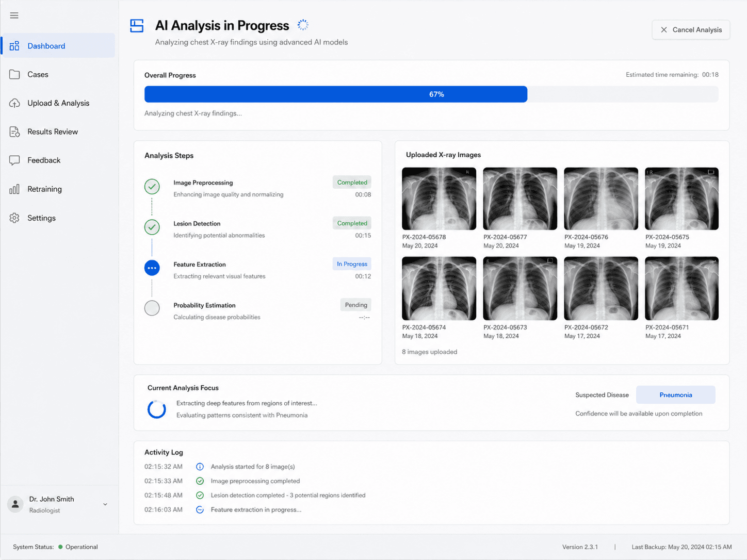Image resolution: width=747 pixels, height=560 pixels.
Task: Open Settings from the sidebar
Action: point(58,218)
